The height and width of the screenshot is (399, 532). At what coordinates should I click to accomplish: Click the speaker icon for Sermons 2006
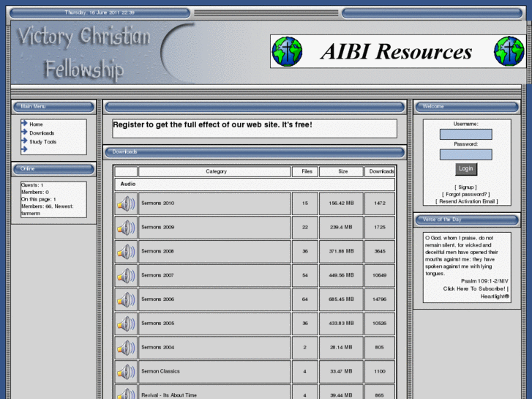(126, 300)
